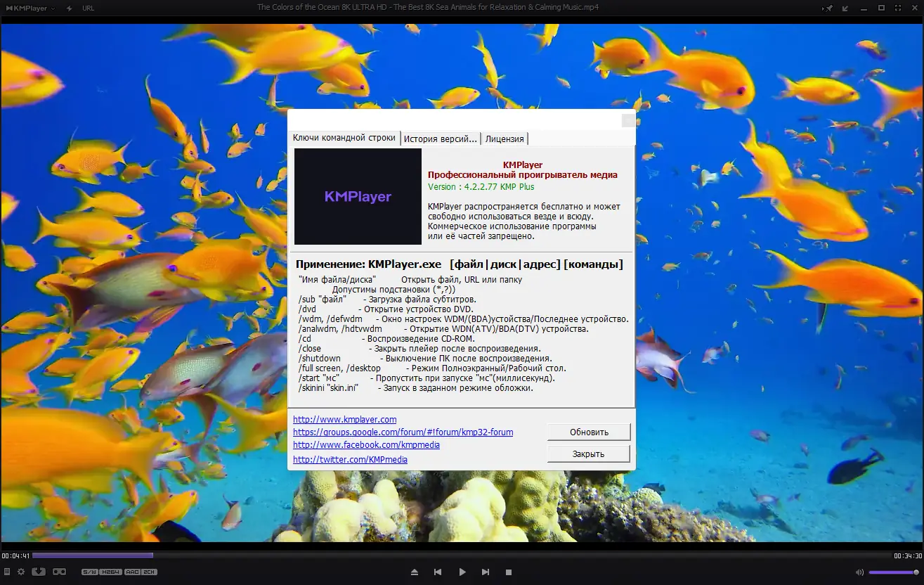Viewport: 924px width, 585px height.
Task: Open the Twitter KMPmedia link
Action: 350,460
